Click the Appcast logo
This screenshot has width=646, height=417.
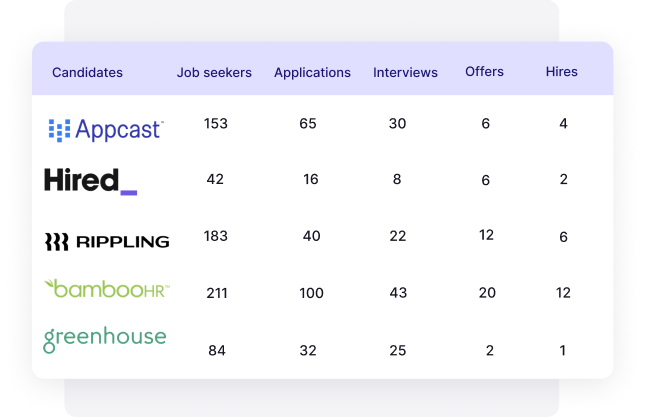pos(106,129)
